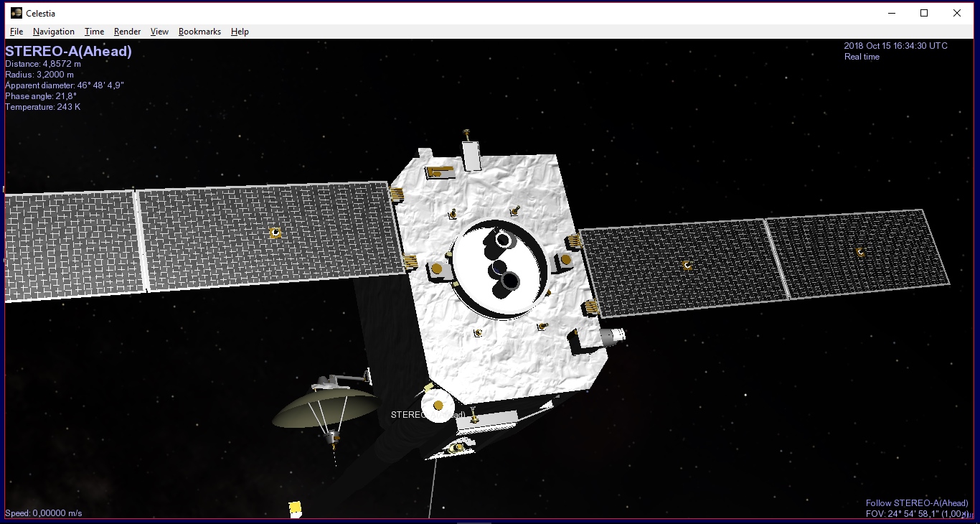Viewport: 980px width, 524px height.
Task: Click the FOV value in bottom corner
Action: (x=917, y=514)
